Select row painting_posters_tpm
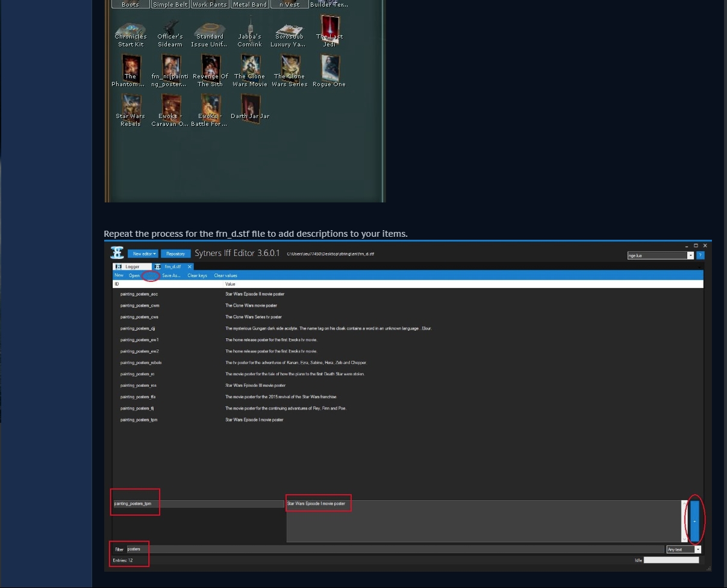 coord(408,420)
